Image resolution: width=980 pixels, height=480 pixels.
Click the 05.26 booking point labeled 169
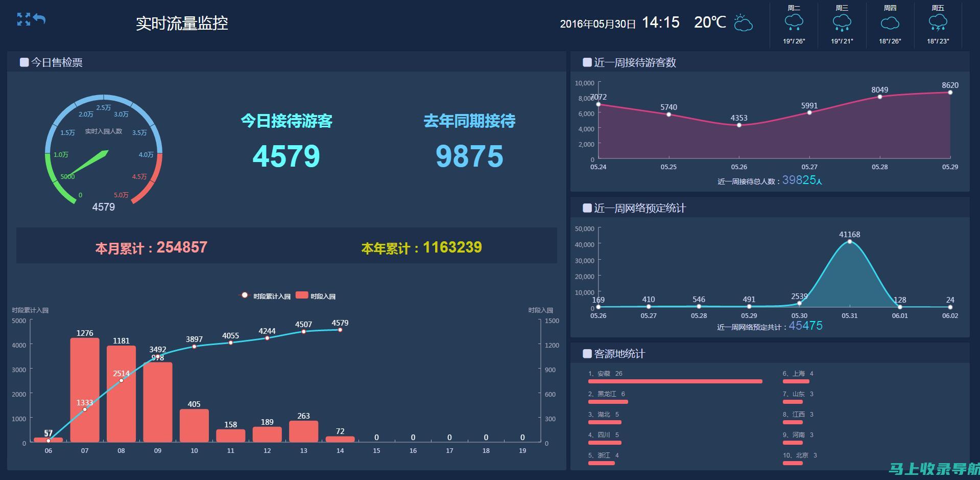tap(599, 307)
